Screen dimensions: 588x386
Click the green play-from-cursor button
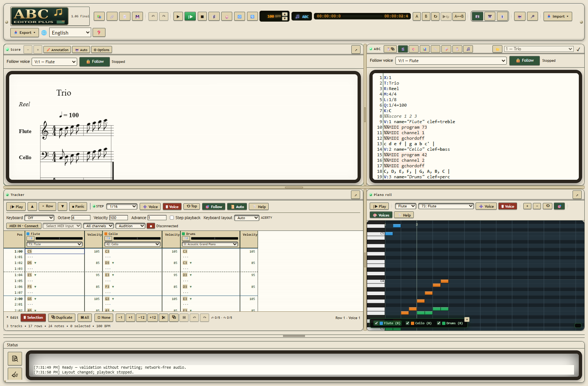pyautogui.click(x=190, y=16)
